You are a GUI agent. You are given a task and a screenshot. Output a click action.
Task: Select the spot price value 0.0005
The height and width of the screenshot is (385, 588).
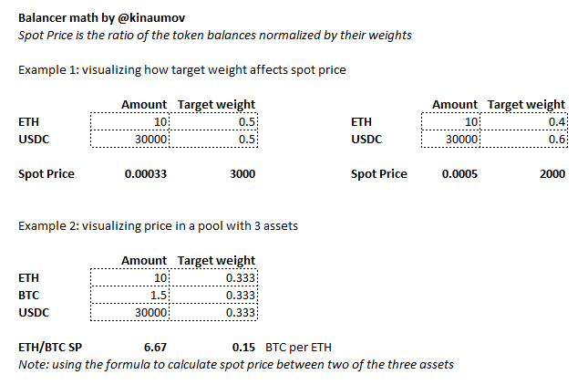(458, 173)
